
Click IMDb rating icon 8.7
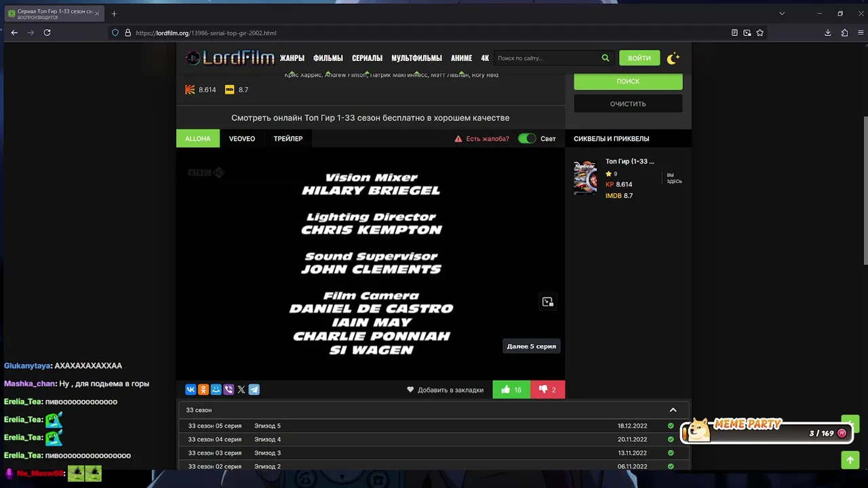pos(229,89)
